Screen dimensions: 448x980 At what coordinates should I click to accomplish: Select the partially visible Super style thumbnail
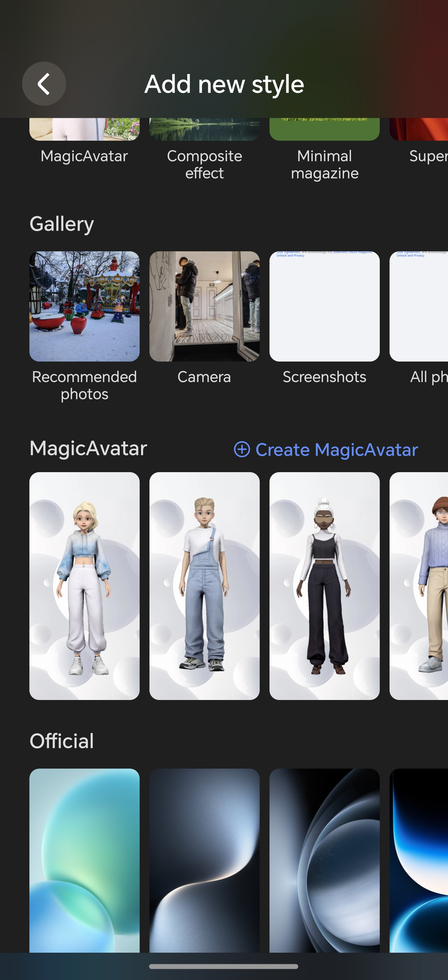pos(419,129)
